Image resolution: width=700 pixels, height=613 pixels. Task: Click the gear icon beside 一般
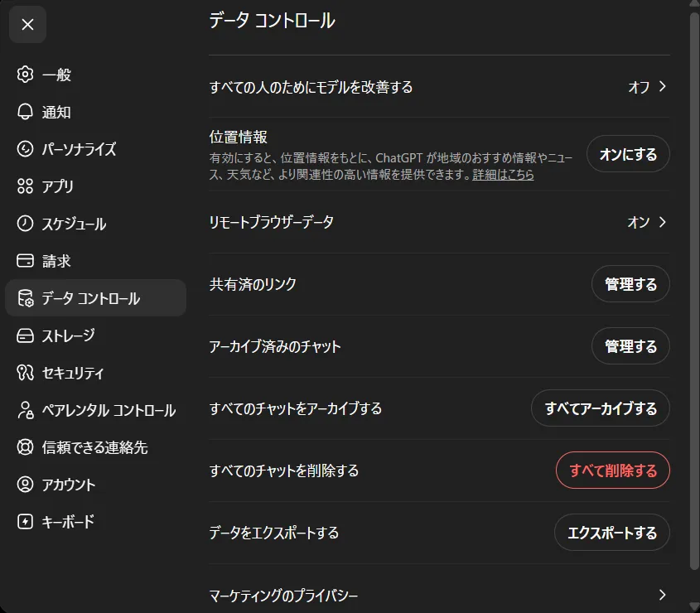(x=25, y=74)
